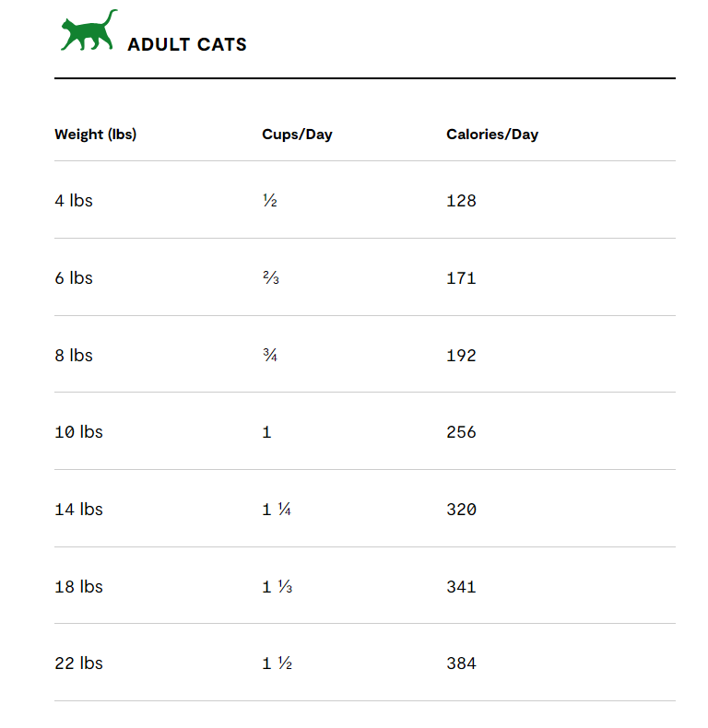This screenshot has width=708, height=728.
Task: Select the 18 lbs weight cell
Action: point(78,587)
